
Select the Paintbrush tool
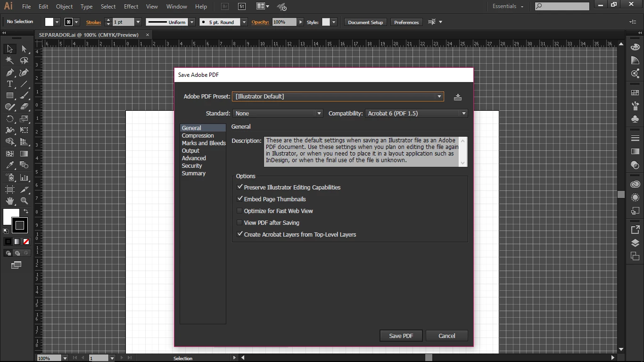(x=24, y=95)
